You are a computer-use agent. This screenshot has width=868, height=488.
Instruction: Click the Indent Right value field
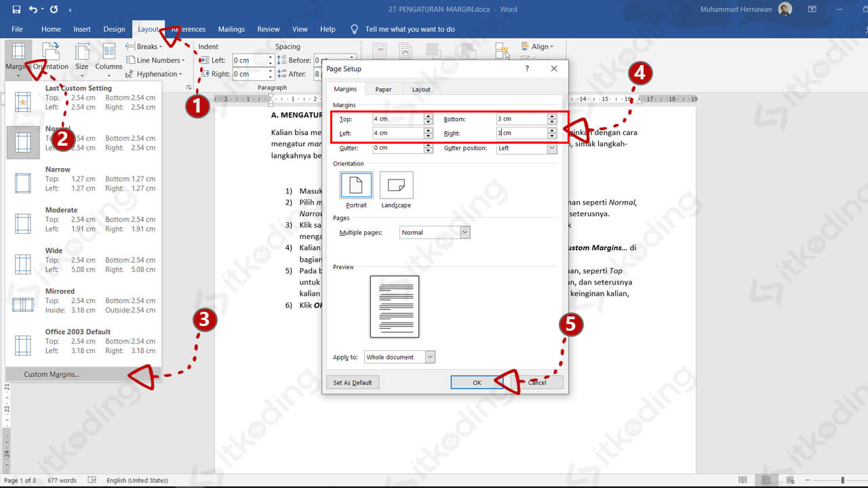tap(250, 74)
